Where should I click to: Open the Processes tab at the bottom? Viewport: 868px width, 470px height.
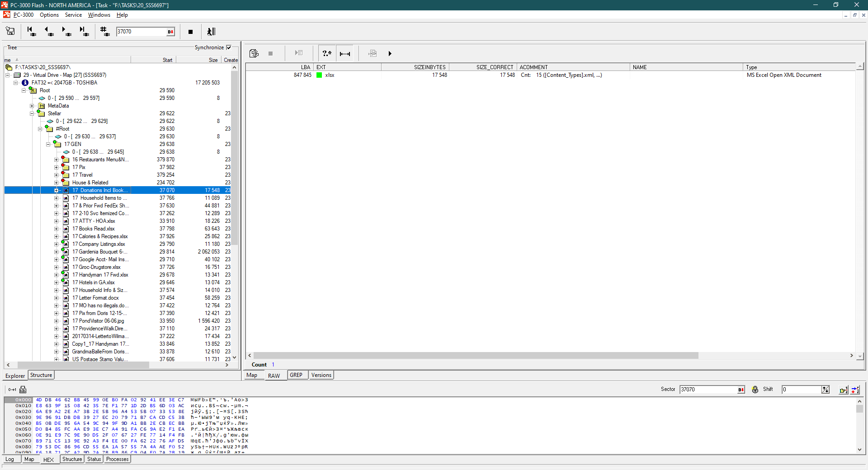point(118,459)
